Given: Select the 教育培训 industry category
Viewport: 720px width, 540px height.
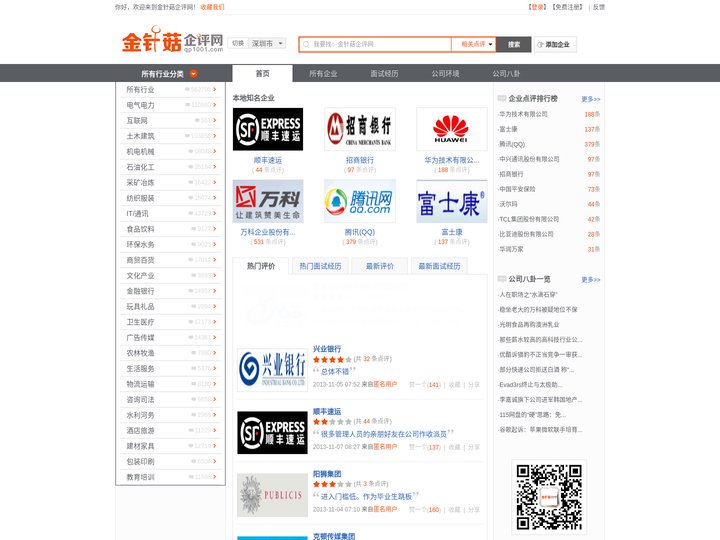Looking at the screenshot, I should point(141,477).
